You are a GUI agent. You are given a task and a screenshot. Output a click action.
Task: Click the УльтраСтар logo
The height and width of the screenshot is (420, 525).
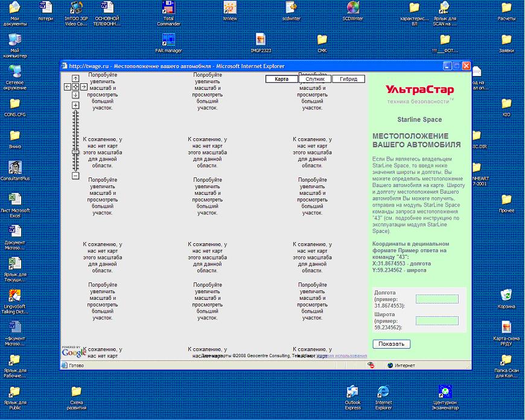[419, 89]
